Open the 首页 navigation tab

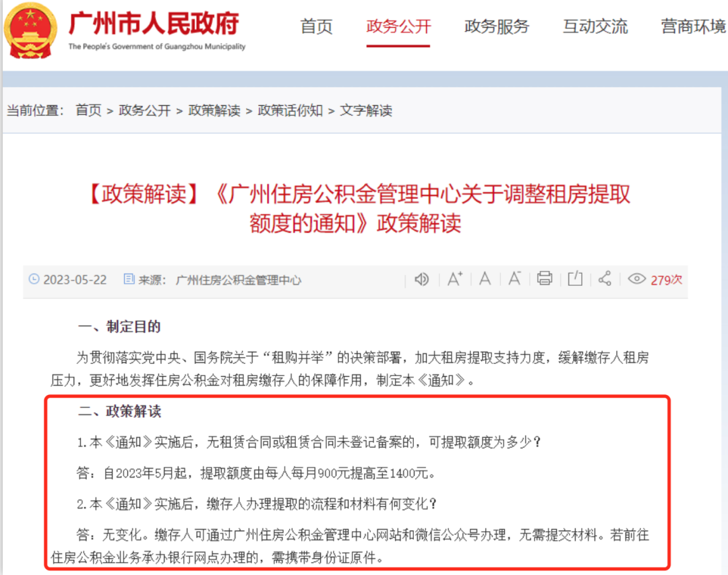[x=316, y=26]
